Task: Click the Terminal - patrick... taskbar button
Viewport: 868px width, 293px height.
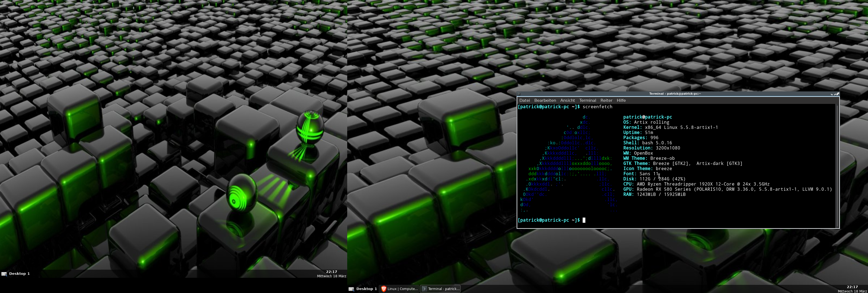Action: pos(443,289)
